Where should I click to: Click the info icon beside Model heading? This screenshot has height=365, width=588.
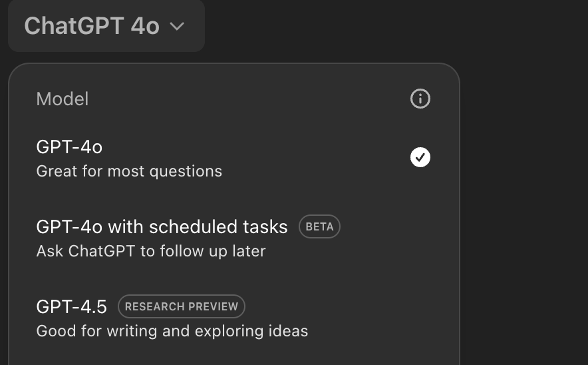(x=420, y=99)
